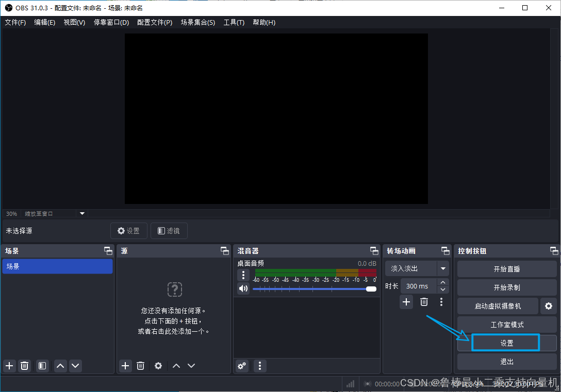Open the 停靠窗口(D) menu
The width and height of the screenshot is (561, 392).
(111, 23)
